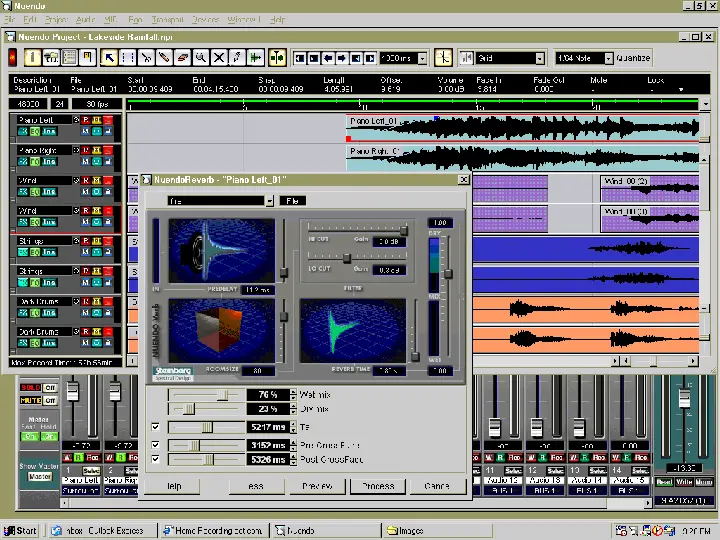Step the Post CrossFade 5326 ms spinner
The width and height of the screenshot is (720, 540).
[293, 459]
